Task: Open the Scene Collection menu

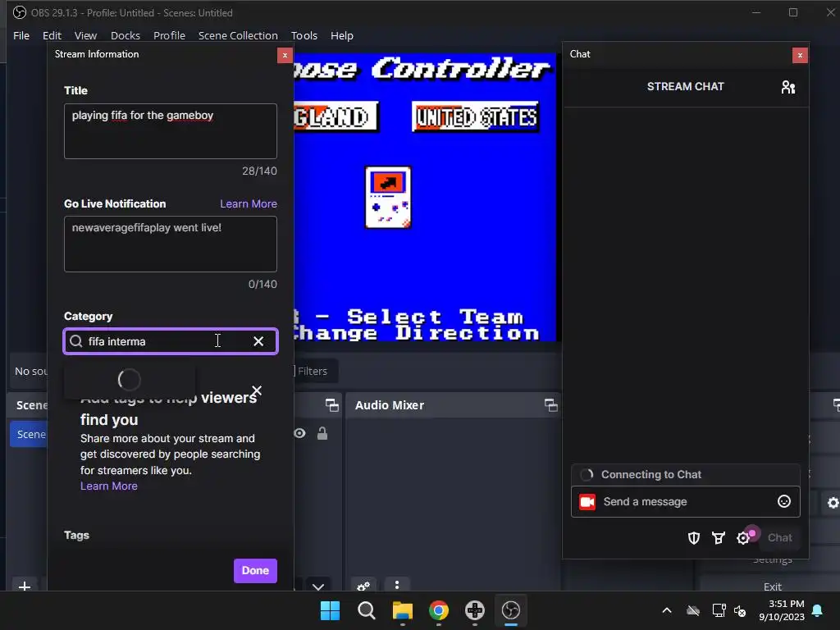Action: (238, 36)
